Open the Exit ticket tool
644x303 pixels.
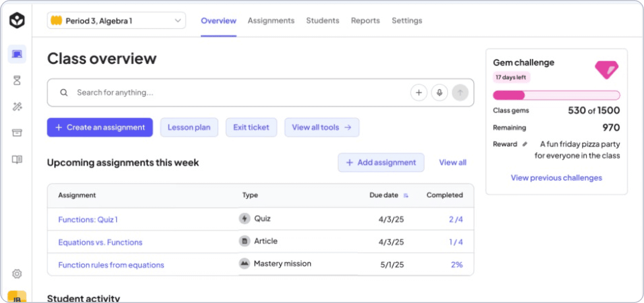coord(251,127)
